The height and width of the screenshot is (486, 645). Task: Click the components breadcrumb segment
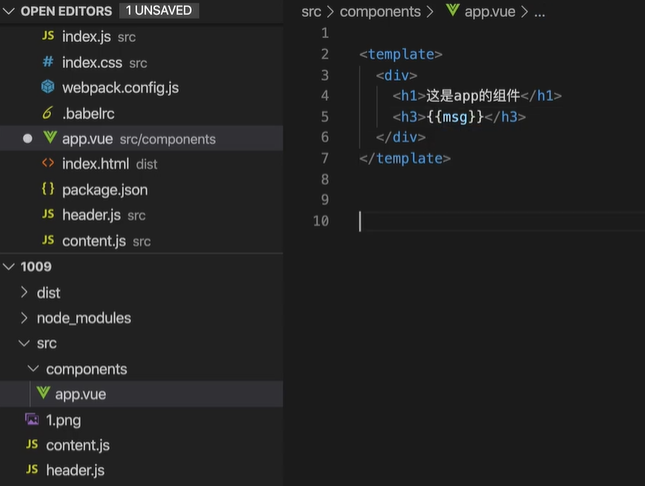[x=379, y=12]
